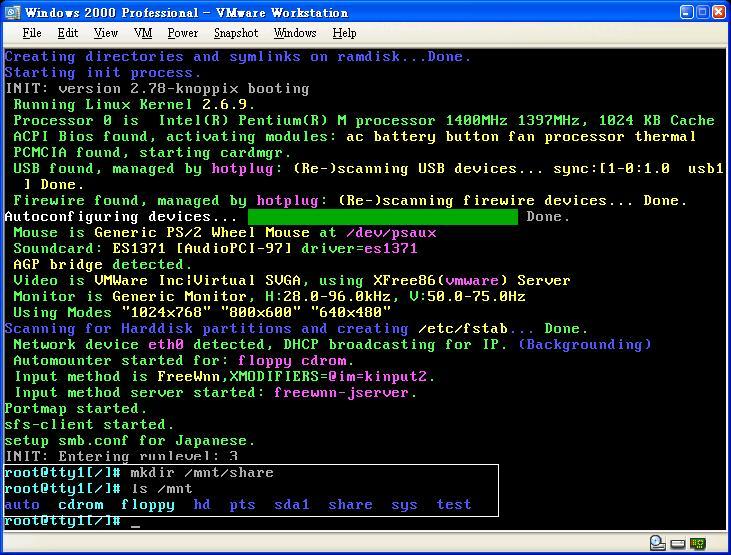Click the 'cdrom' entry in the ls output

(x=81, y=505)
